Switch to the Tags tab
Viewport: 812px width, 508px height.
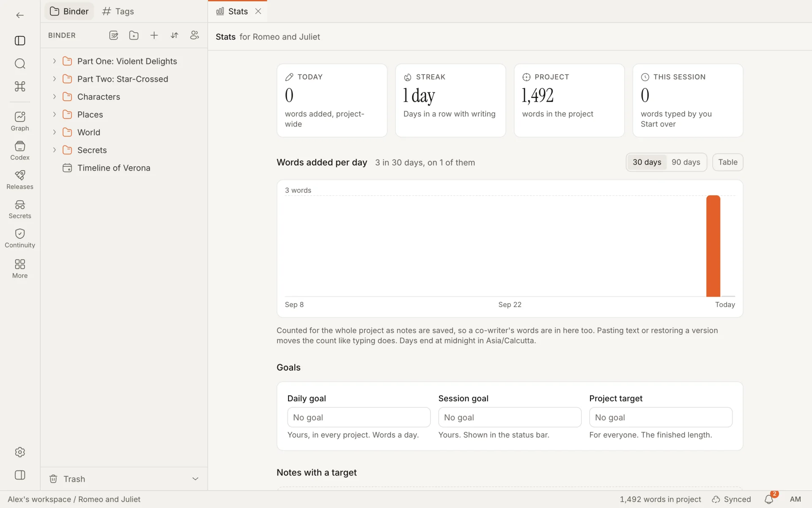(118, 11)
